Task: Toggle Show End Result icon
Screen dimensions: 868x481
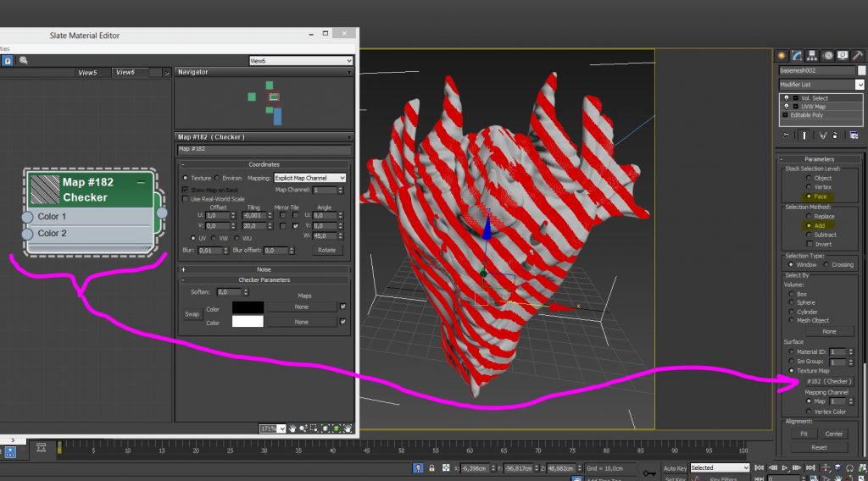Action: coord(803,135)
